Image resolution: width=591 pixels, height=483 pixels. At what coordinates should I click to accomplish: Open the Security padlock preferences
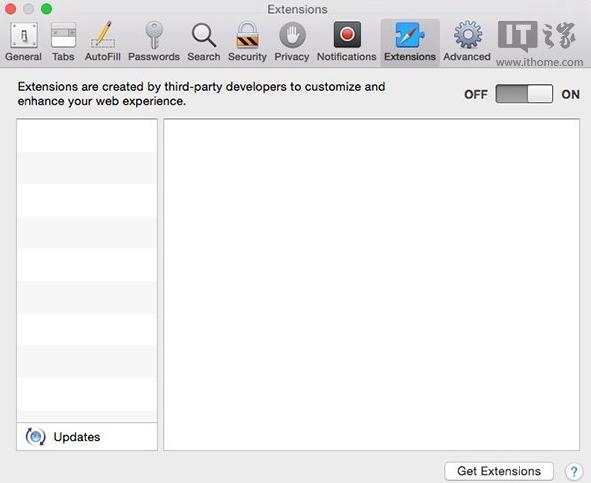[x=247, y=41]
